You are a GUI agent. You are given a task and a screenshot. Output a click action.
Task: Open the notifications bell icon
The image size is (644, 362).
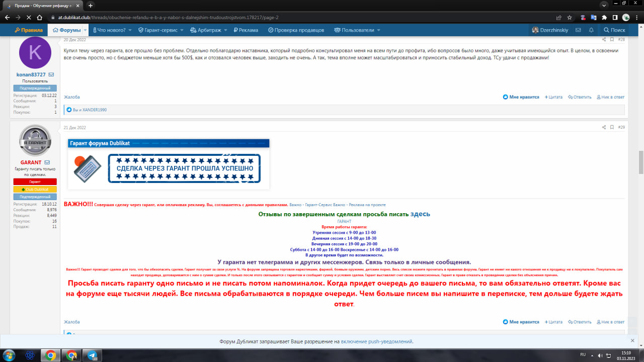591,30
